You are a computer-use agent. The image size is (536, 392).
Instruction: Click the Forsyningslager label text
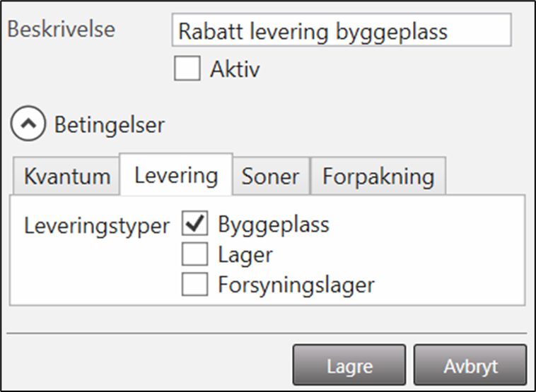(x=296, y=285)
